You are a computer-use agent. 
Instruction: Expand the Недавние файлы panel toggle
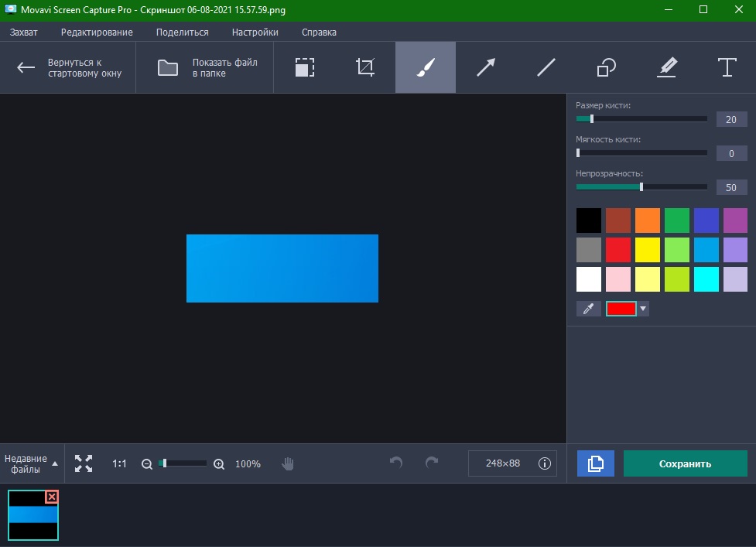[32, 463]
